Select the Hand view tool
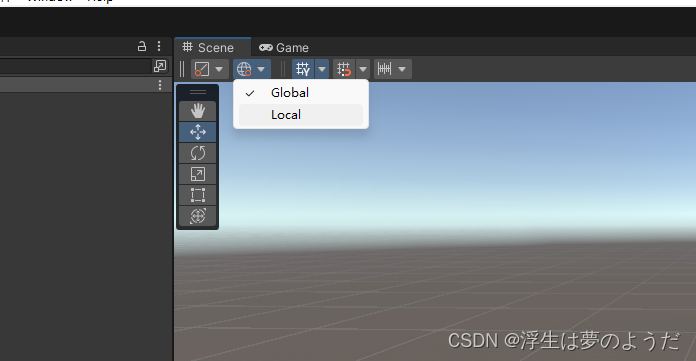The width and height of the screenshot is (696, 361). pyautogui.click(x=198, y=111)
